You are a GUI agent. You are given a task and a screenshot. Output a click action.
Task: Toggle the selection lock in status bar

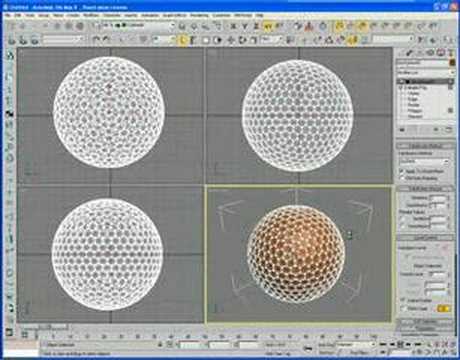click(160, 344)
